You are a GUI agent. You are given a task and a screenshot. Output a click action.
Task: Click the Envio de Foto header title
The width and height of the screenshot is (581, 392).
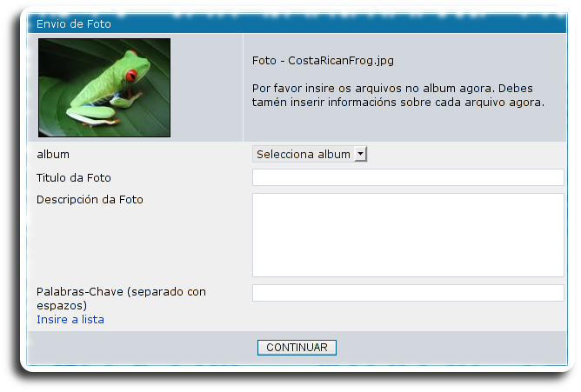point(74,24)
